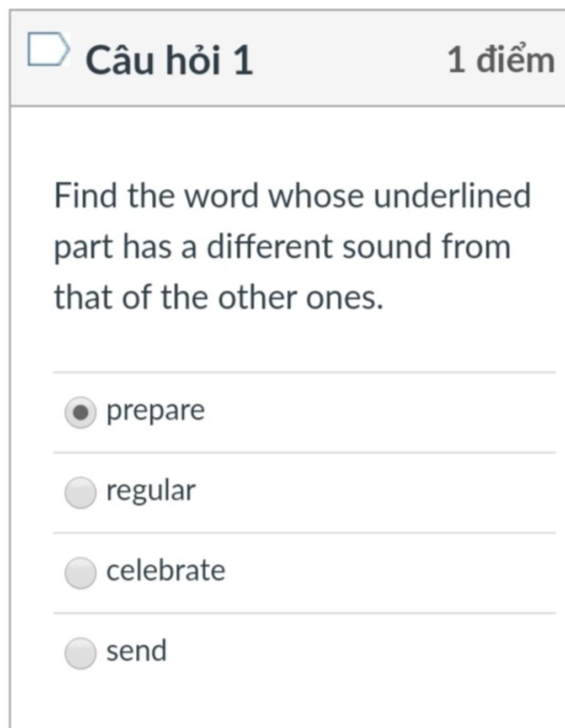The image size is (565, 728).
Task: Click the 'prepare' answer label text
Action: coord(156,411)
